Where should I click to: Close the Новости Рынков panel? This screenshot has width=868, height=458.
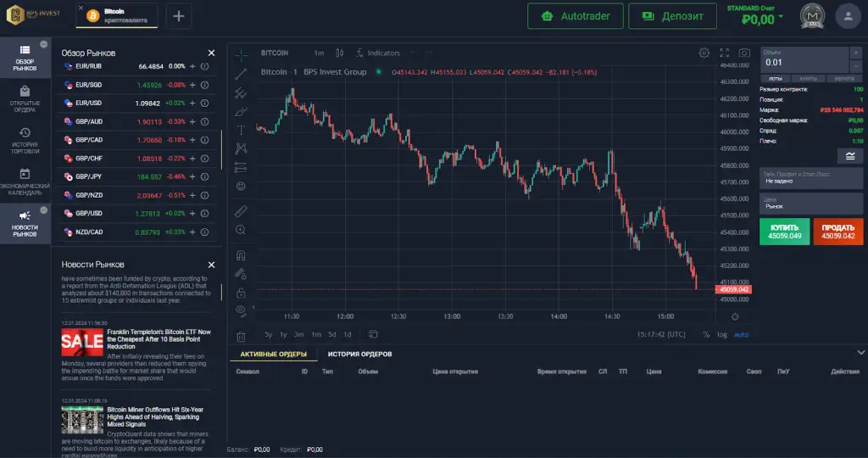click(x=211, y=265)
